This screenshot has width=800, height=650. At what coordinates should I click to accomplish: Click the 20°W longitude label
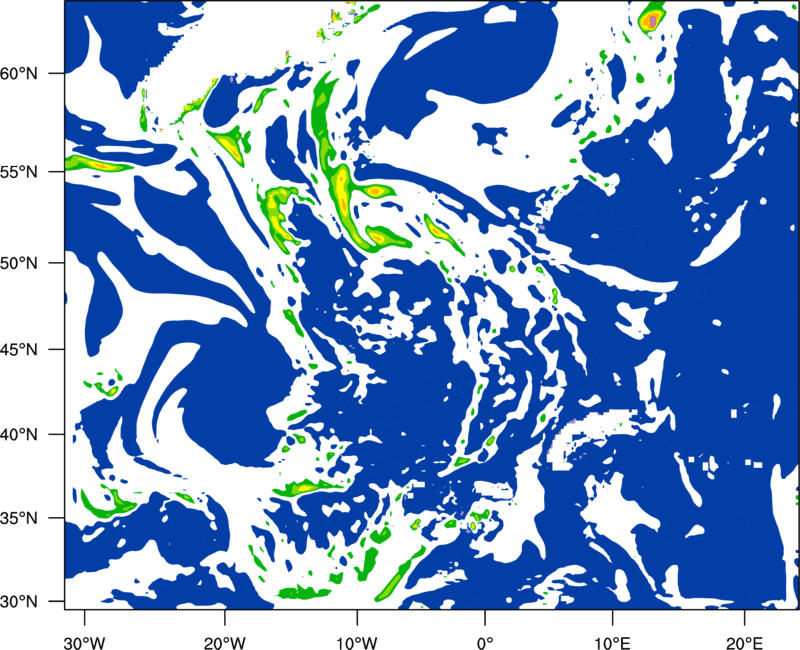[224, 643]
